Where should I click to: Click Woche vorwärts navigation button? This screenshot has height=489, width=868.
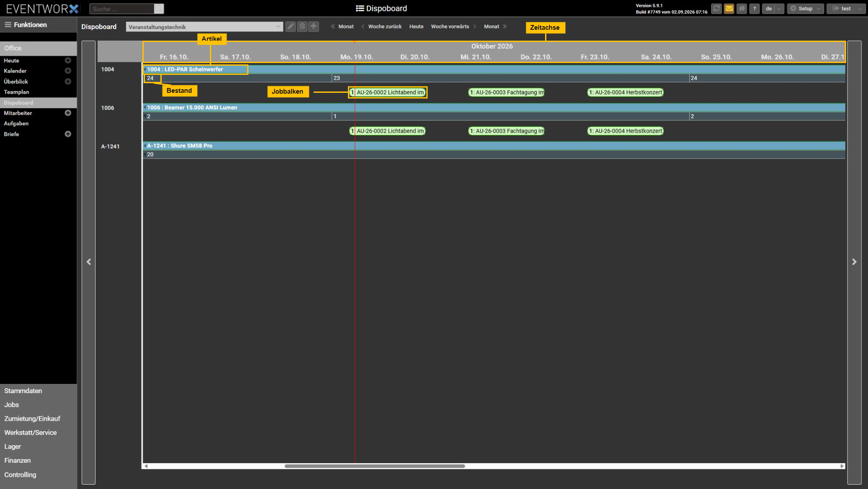click(453, 27)
